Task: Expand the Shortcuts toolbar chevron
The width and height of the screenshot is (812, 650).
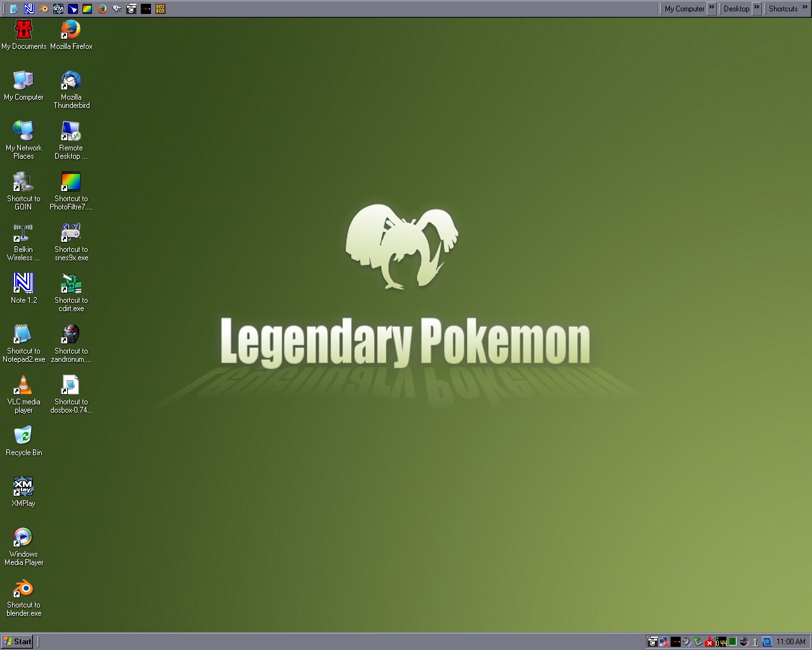Action: (x=805, y=8)
